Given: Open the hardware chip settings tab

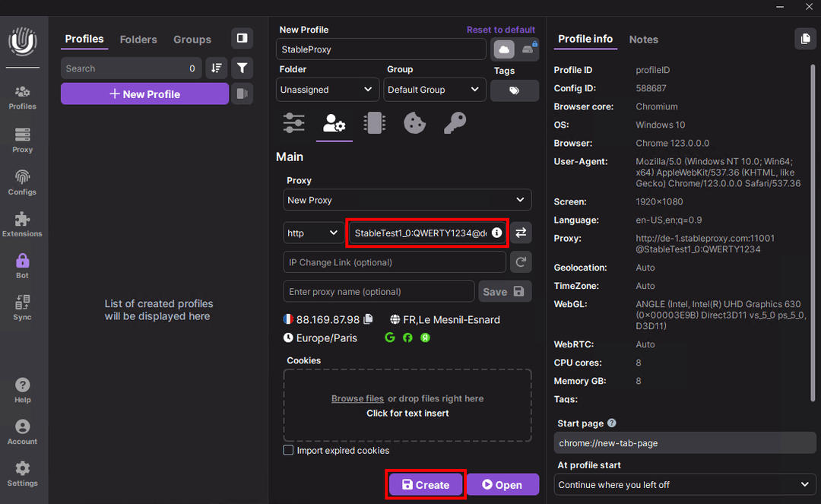Looking at the screenshot, I should tap(374, 123).
